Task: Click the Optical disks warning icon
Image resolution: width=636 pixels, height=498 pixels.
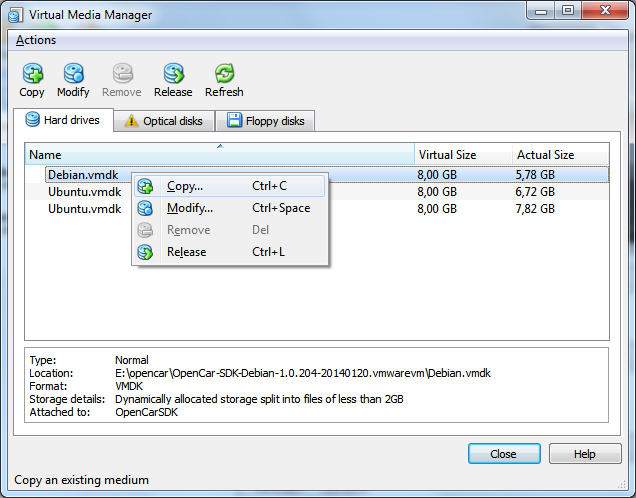Action: point(131,121)
